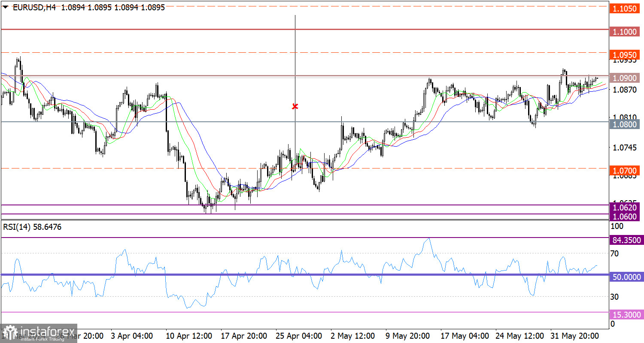Click the RSI axis value 100
The height and width of the screenshot is (343, 644).
point(617,226)
